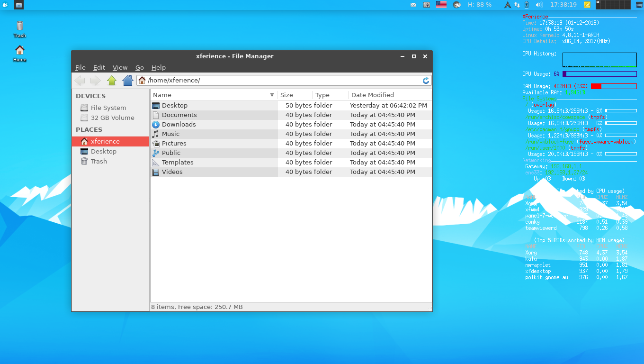The image size is (644, 364).
Task: Click the mail icon in the top panel
Action: coord(413,5)
